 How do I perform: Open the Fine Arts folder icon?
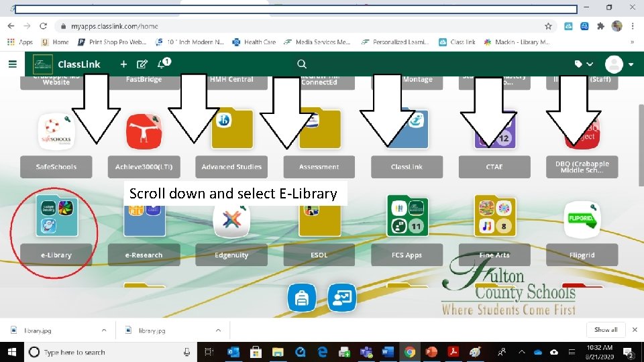point(494,216)
